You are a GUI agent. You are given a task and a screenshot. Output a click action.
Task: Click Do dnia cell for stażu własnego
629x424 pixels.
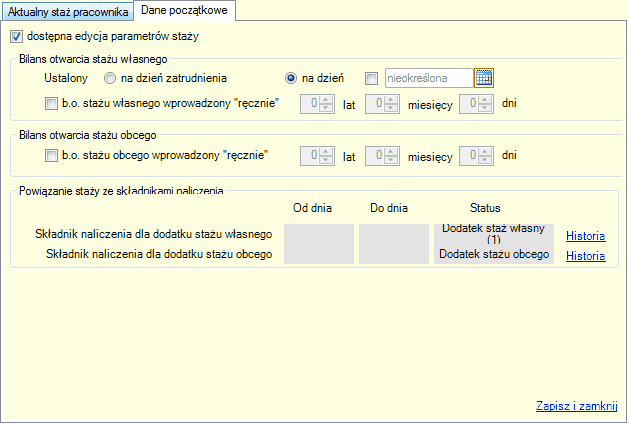point(394,234)
